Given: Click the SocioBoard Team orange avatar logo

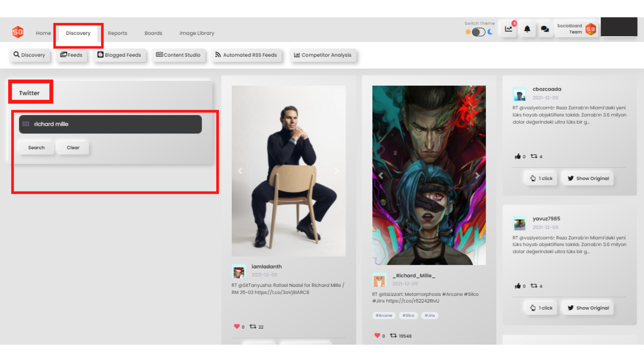Looking at the screenshot, I should (x=590, y=29).
